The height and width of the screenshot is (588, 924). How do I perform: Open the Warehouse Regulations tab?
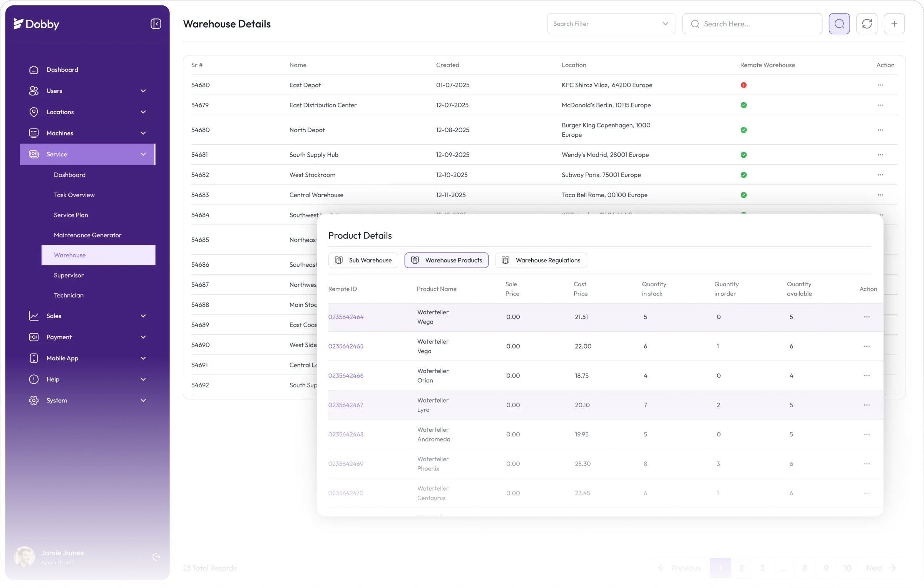click(x=541, y=260)
